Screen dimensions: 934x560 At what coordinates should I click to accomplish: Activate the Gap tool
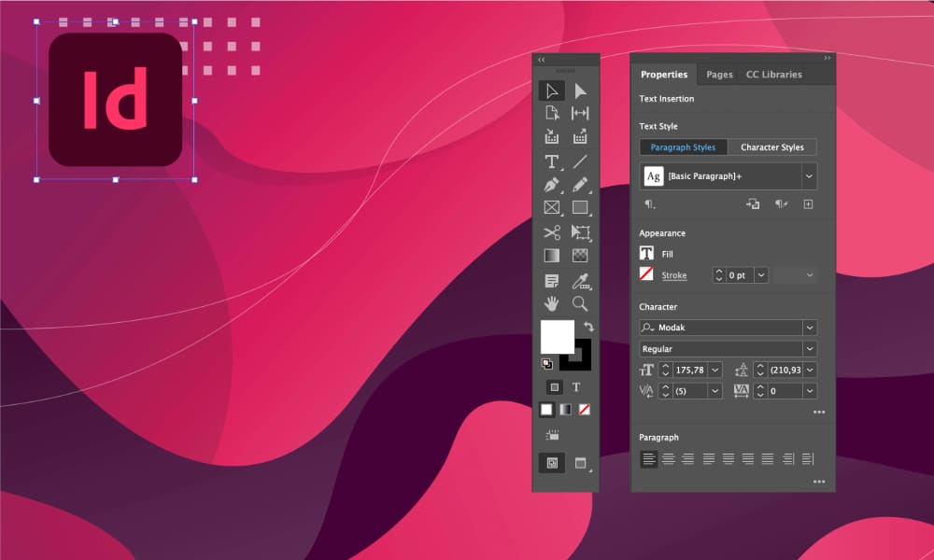(x=580, y=113)
